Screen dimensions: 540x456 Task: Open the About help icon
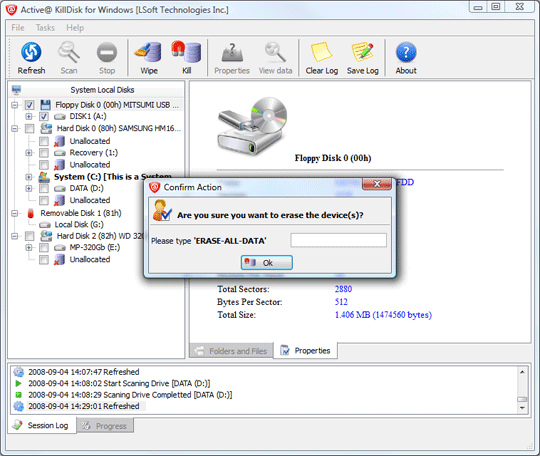(406, 52)
